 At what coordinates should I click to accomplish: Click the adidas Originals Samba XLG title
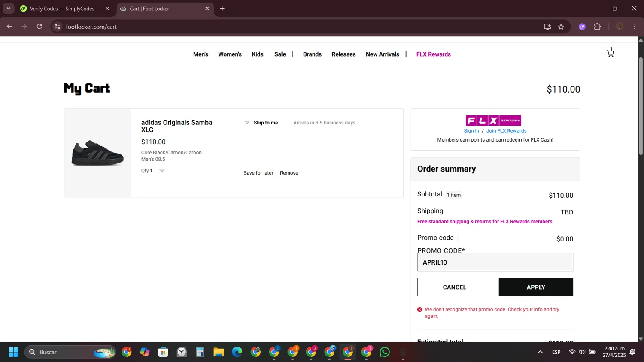[176, 126]
